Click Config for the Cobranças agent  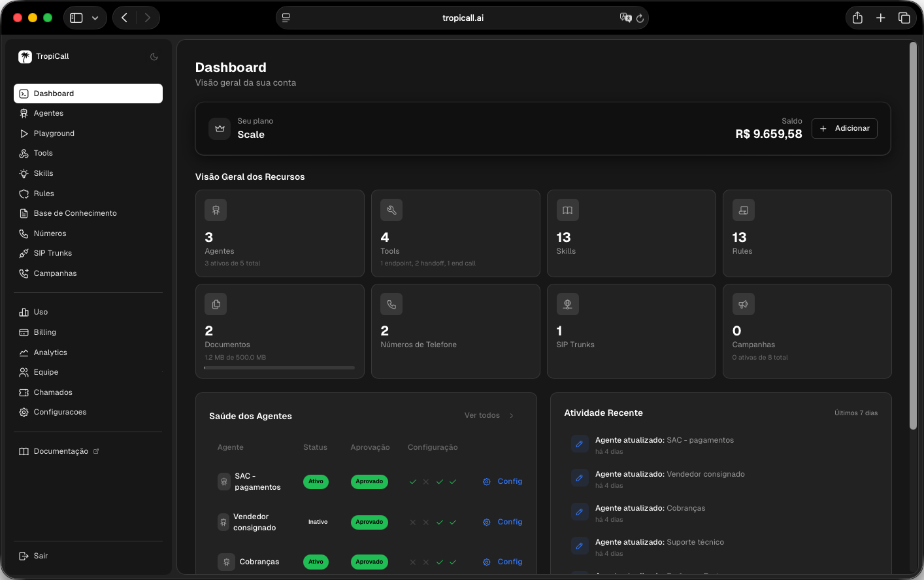509,562
